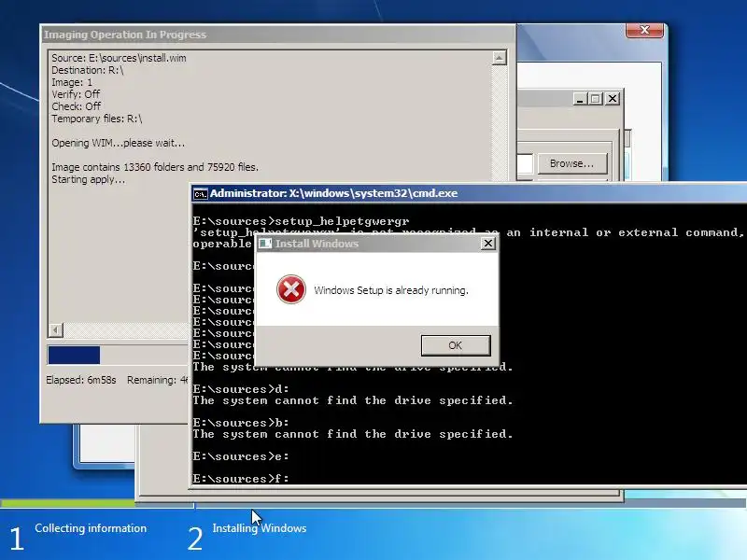
Task: Click the 'E:\sources>d:' command line
Action: pyautogui.click(x=241, y=389)
